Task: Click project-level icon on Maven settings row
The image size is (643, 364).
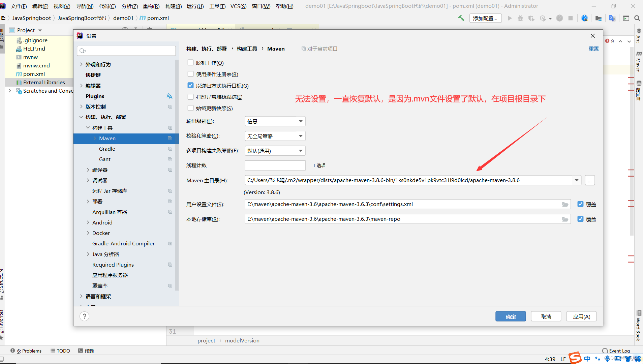Action: pos(170,138)
